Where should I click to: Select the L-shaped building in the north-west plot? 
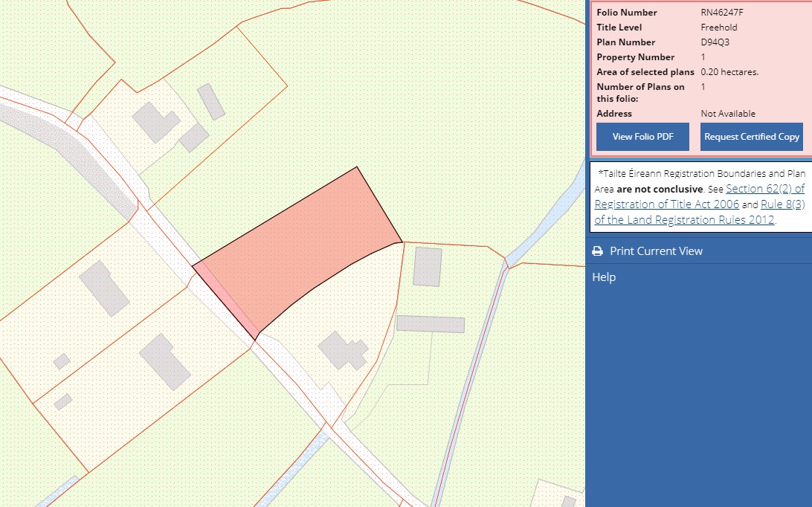click(155, 122)
